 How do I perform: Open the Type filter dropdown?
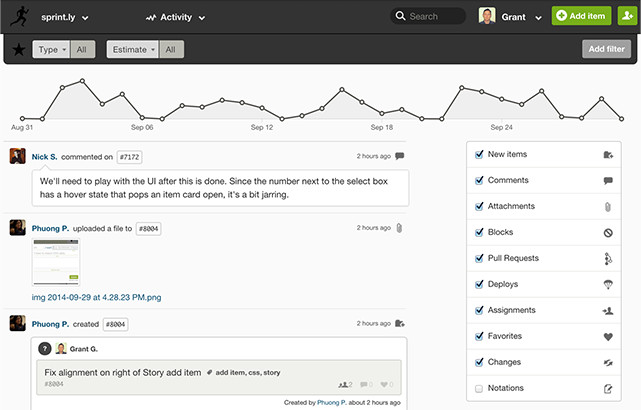point(51,49)
